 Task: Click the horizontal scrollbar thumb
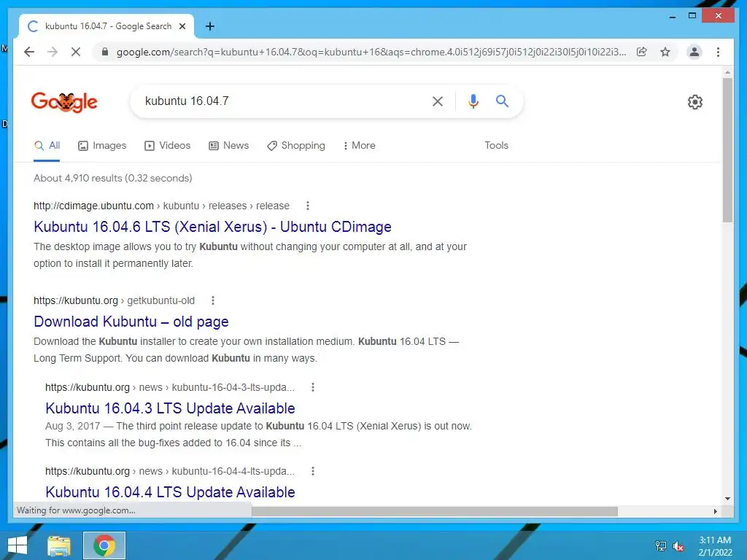pyautogui.click(x=435, y=511)
